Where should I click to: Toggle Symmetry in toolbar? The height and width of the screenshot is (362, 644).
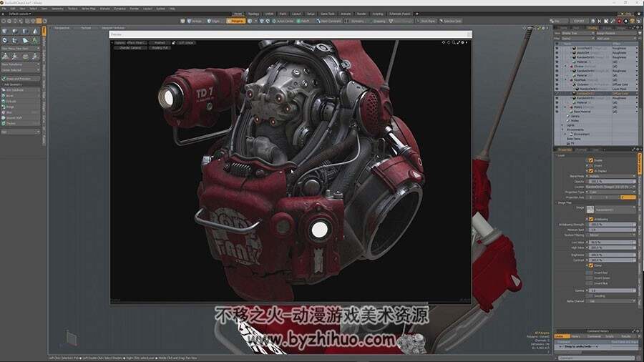(354, 21)
